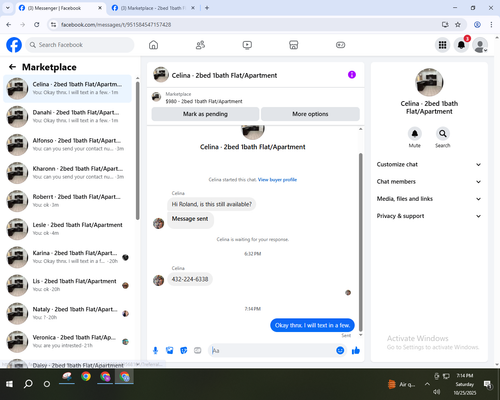Image resolution: width=500 pixels, height=400 pixels.
Task: Click the $980 2bed 1bath listing banner
Action: [x=255, y=97]
